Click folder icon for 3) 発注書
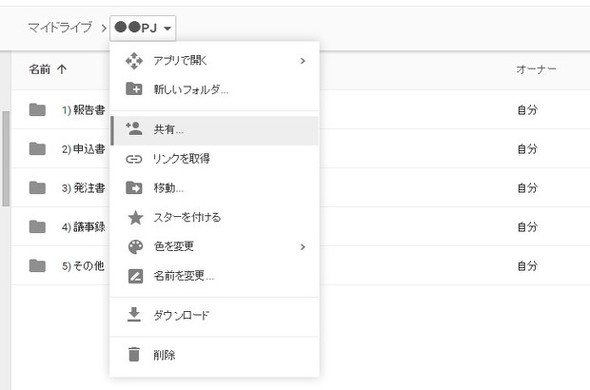Screen dimensions: 590x390 (37, 188)
